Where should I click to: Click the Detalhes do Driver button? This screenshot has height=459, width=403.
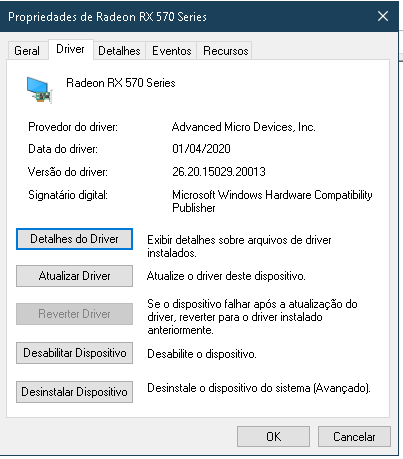point(74,239)
